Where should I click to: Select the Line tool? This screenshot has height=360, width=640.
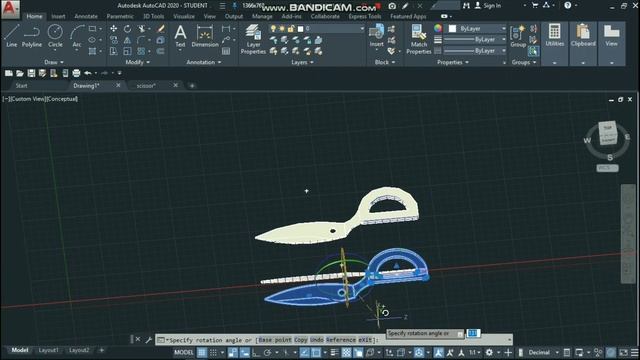11,36
